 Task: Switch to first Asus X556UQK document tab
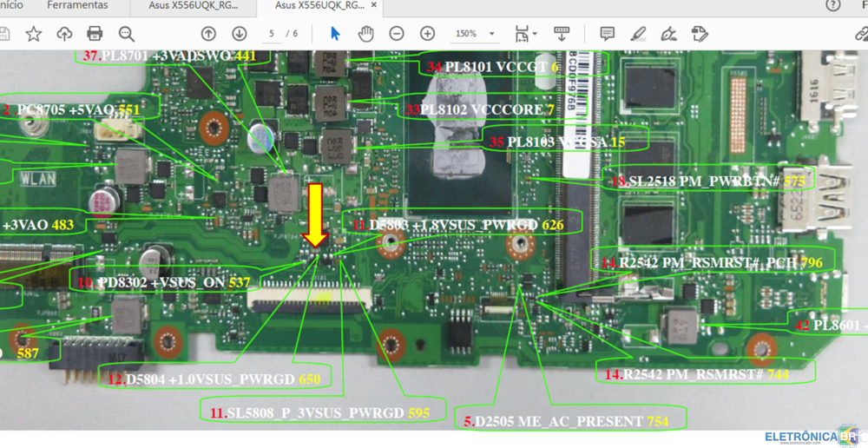click(x=193, y=5)
